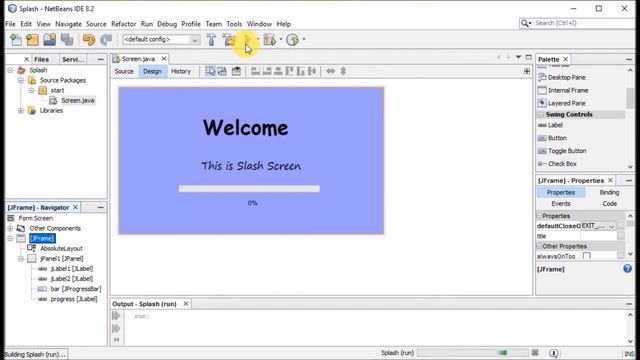Image resolution: width=640 pixels, height=360 pixels.
Task: Open the Debug menu
Action: tap(167, 24)
